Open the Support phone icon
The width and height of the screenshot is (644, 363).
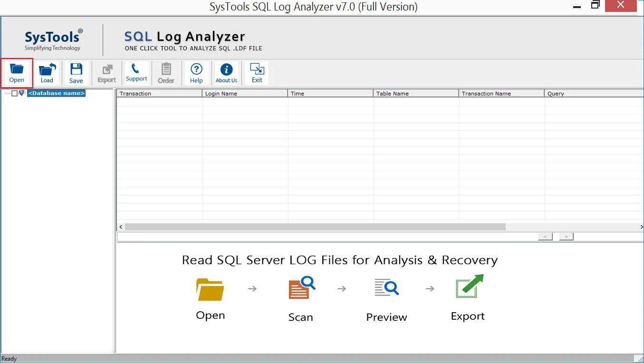tap(136, 73)
